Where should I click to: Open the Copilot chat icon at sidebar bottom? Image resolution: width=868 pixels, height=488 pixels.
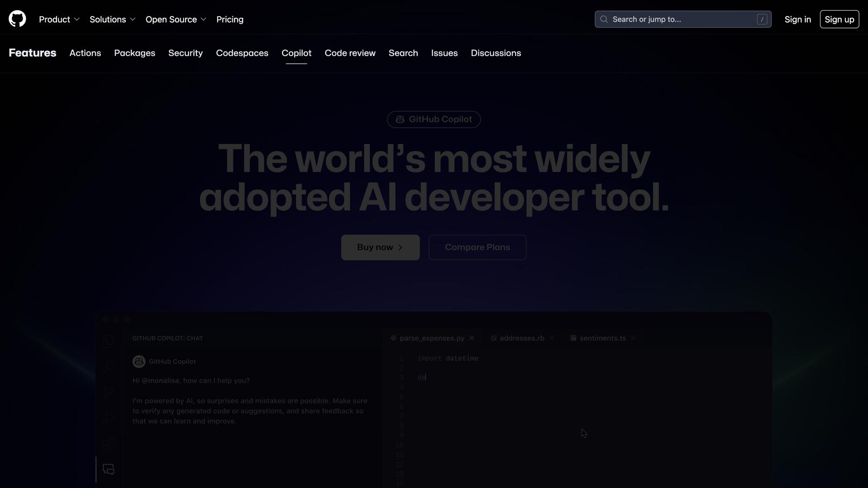click(x=108, y=469)
